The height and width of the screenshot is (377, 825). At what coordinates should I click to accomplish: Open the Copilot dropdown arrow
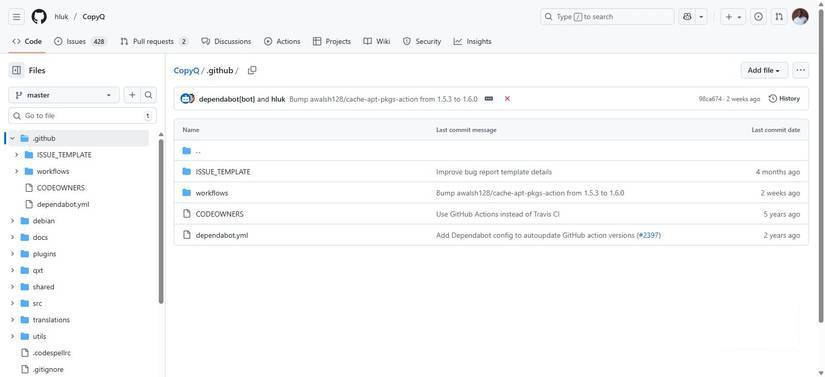[701, 17]
